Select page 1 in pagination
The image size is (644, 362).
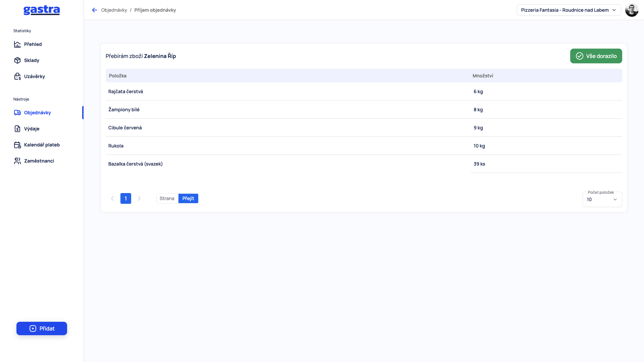[x=126, y=198]
